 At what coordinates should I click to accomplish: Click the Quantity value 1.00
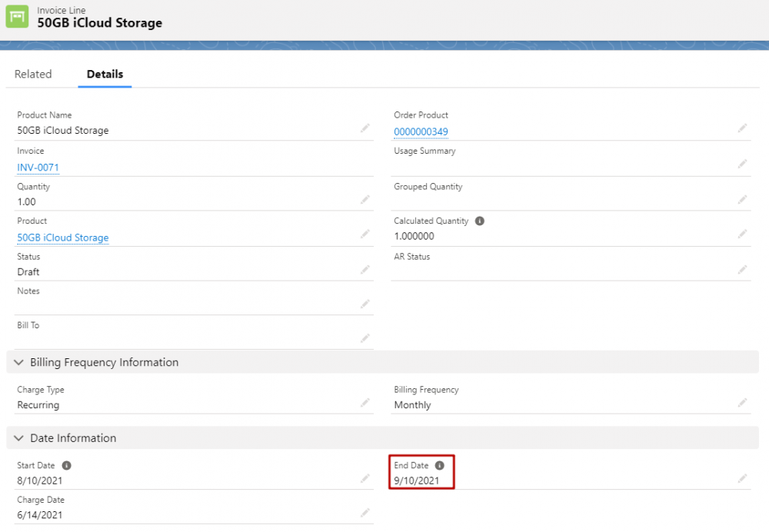tap(26, 202)
